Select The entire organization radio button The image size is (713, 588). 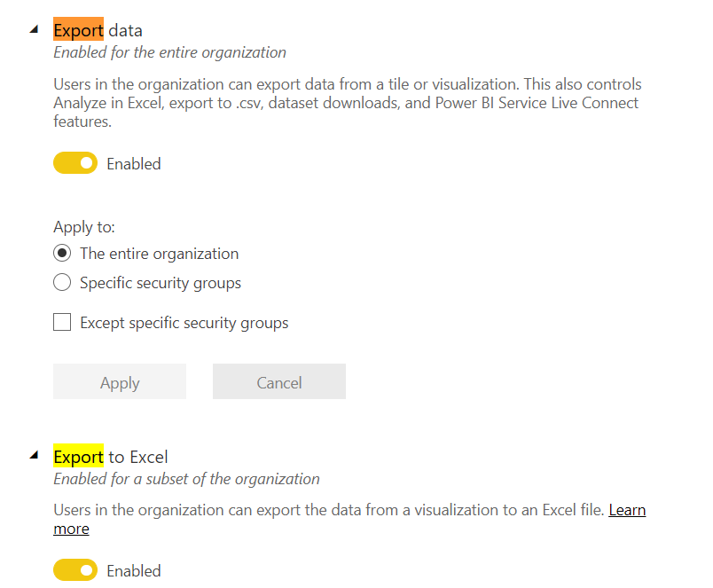coord(62,253)
